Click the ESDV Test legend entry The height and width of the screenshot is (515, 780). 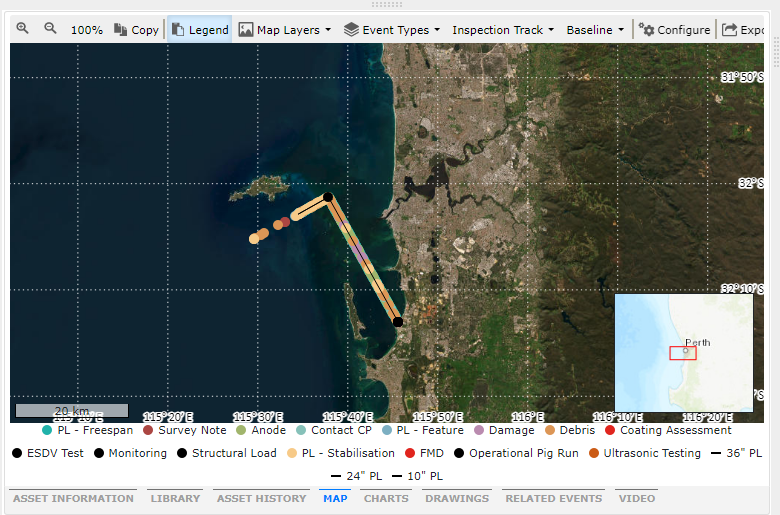pyautogui.click(x=48, y=453)
